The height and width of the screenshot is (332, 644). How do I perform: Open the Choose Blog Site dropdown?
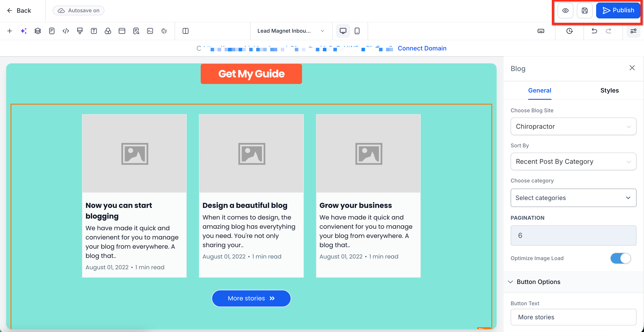coord(573,127)
